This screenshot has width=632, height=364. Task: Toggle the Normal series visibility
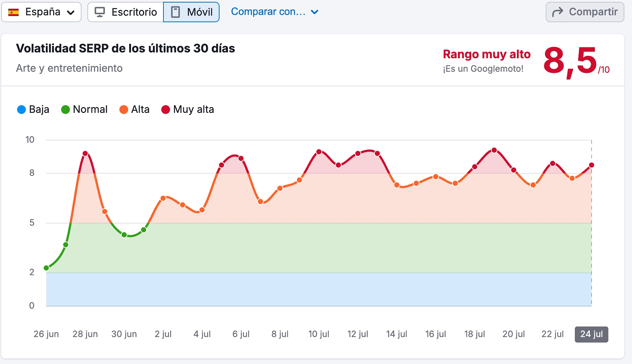coord(84,109)
